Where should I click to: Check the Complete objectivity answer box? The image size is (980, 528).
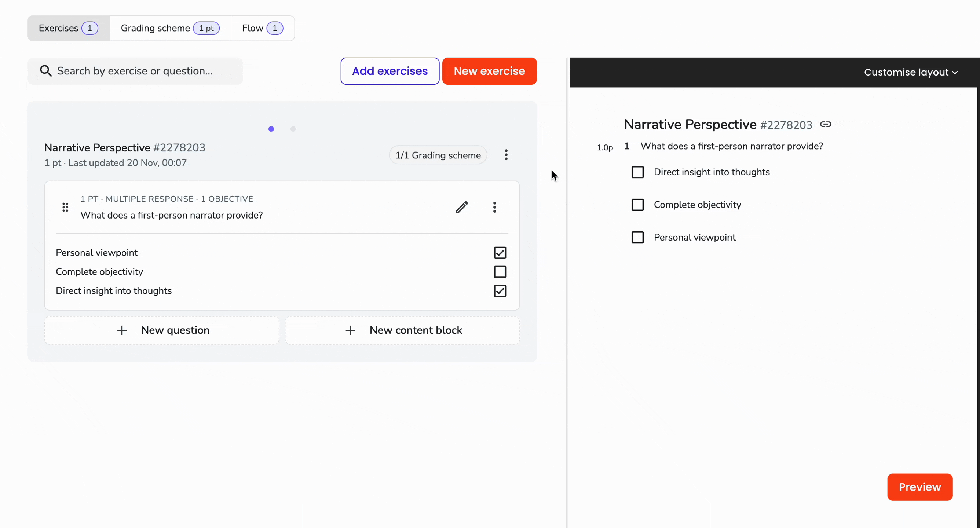click(500, 272)
